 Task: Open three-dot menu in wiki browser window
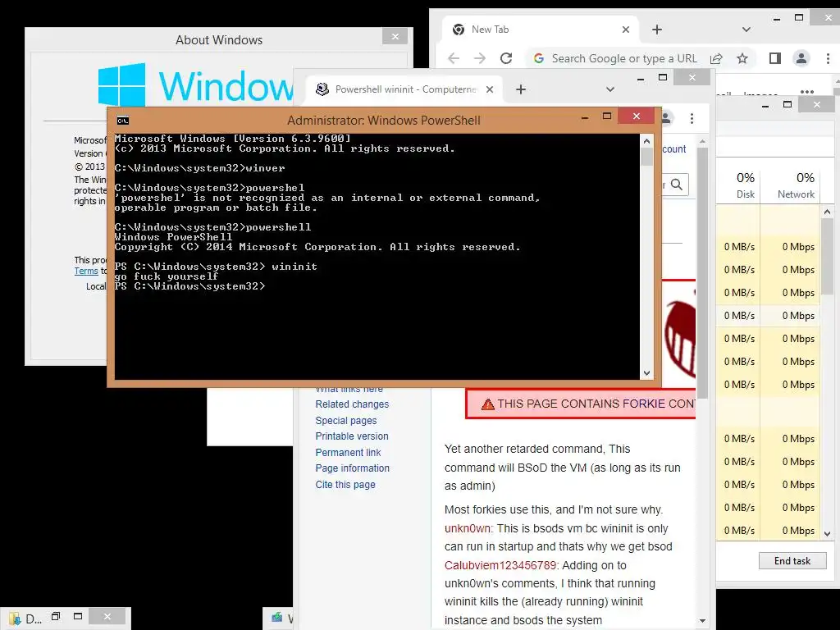pyautogui.click(x=692, y=118)
